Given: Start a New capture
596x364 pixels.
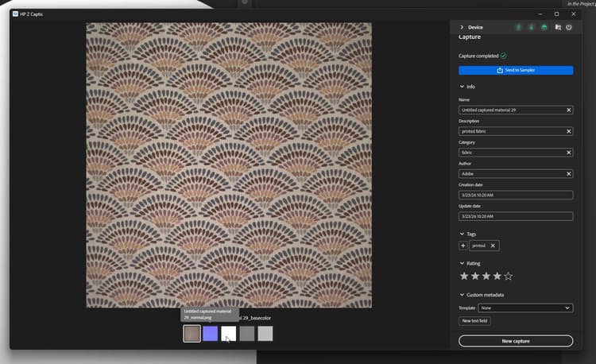Looking at the screenshot, I should [516, 341].
